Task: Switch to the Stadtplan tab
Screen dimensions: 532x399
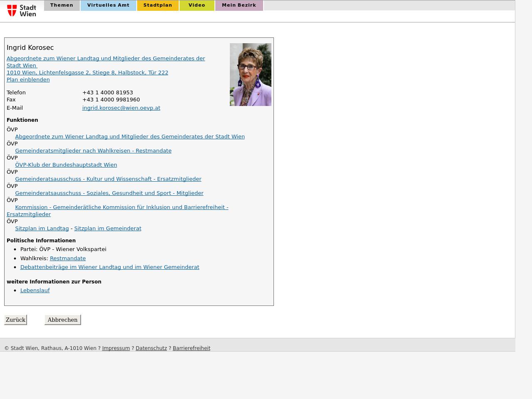Action: 158,5
